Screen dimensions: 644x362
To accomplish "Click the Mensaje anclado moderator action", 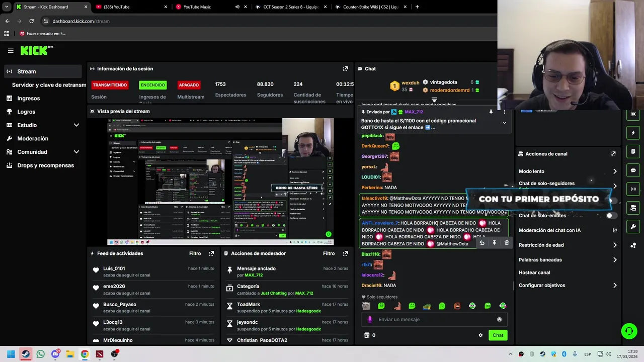I will (x=256, y=268).
